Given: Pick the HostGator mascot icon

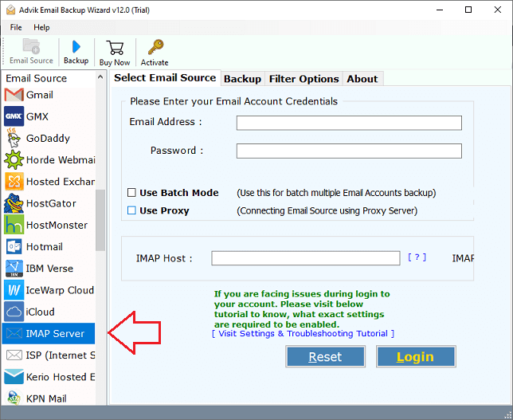Looking at the screenshot, I should coord(14,203).
